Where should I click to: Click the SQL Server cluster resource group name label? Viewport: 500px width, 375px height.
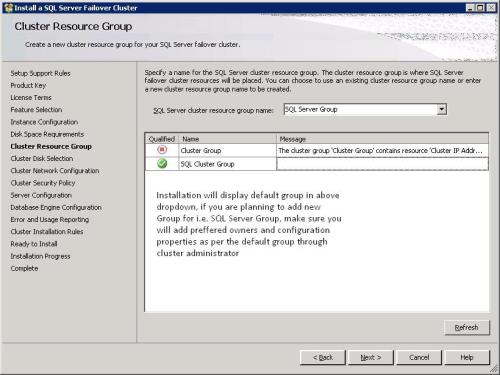213,110
